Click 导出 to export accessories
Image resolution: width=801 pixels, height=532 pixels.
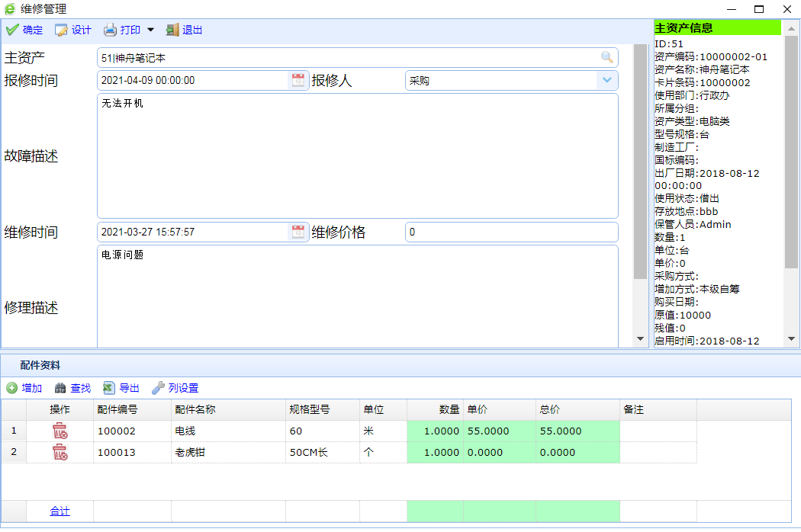121,388
